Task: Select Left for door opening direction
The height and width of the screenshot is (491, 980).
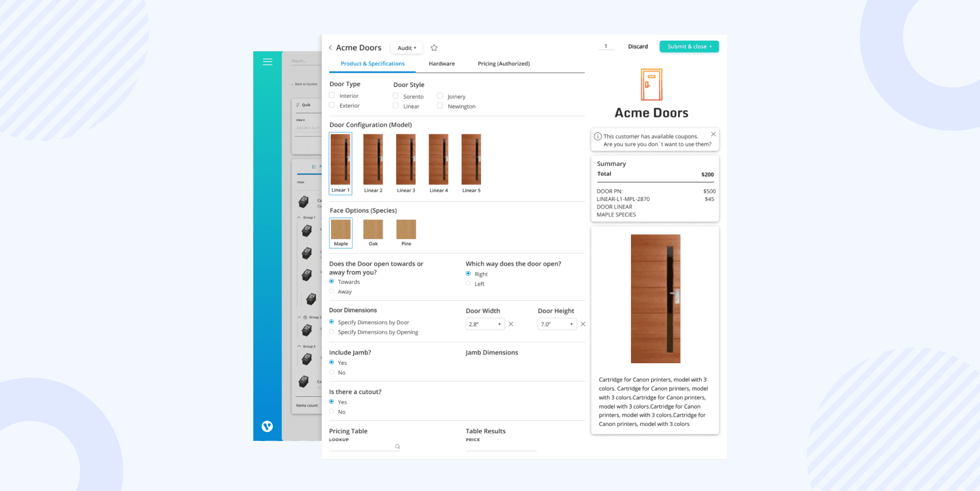Action: coord(468,283)
